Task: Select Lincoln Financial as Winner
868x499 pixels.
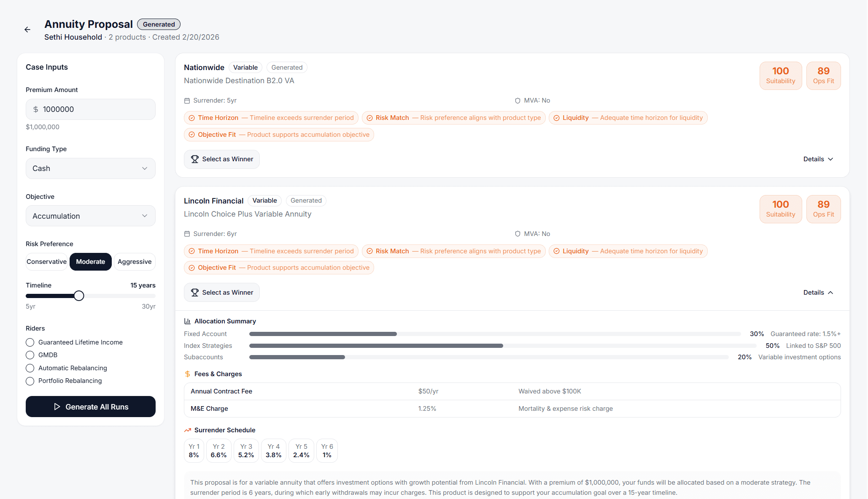Action: [222, 293]
